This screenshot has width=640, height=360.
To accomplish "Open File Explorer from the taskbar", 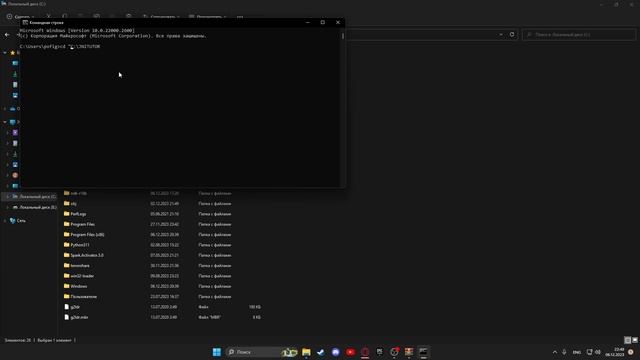I will (306, 352).
